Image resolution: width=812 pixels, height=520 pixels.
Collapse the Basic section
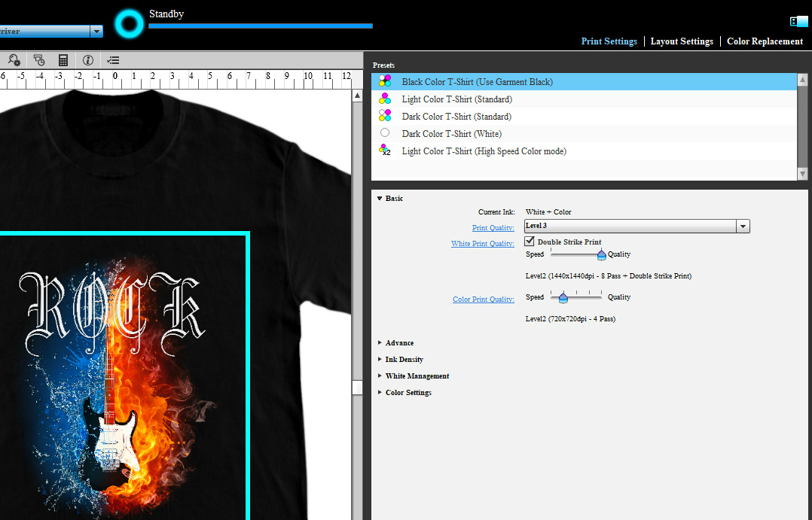tap(380, 199)
